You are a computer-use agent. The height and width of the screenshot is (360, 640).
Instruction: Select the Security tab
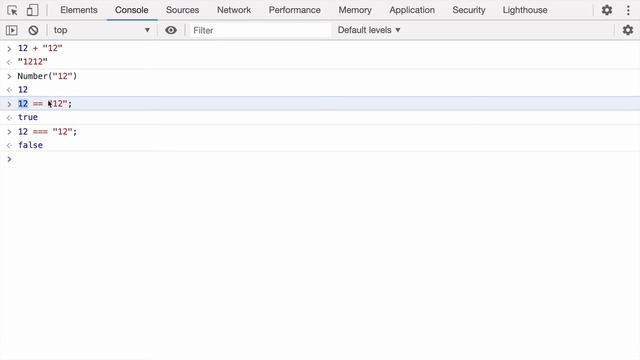[x=469, y=10]
